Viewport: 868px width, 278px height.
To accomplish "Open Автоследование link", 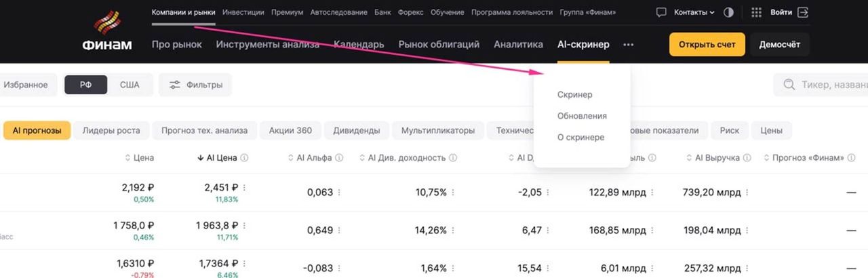I will coord(339,12).
